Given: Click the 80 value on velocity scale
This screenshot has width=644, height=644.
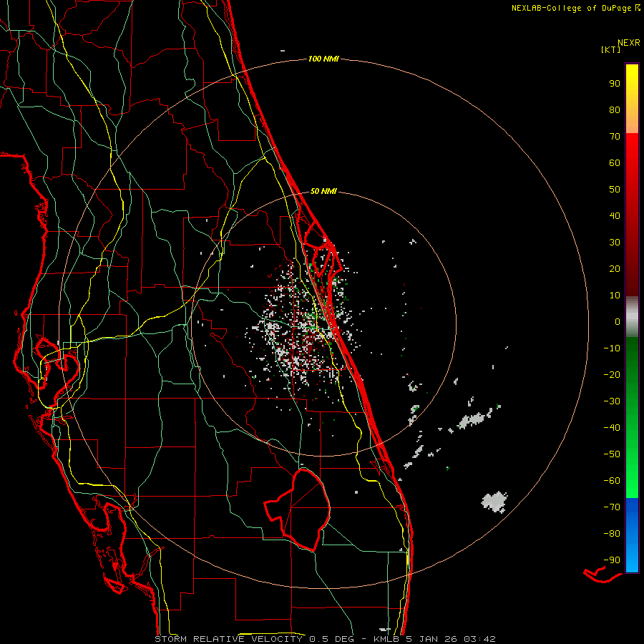Looking at the screenshot, I should [x=615, y=110].
